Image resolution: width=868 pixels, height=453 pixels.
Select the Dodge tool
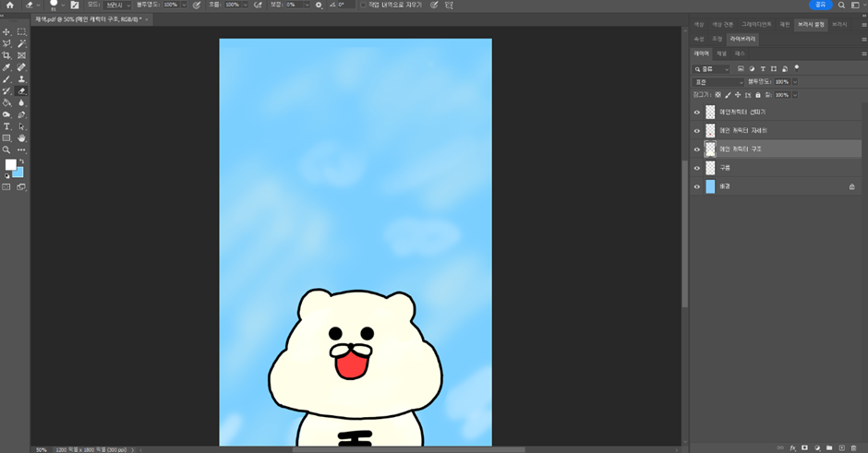point(6,114)
